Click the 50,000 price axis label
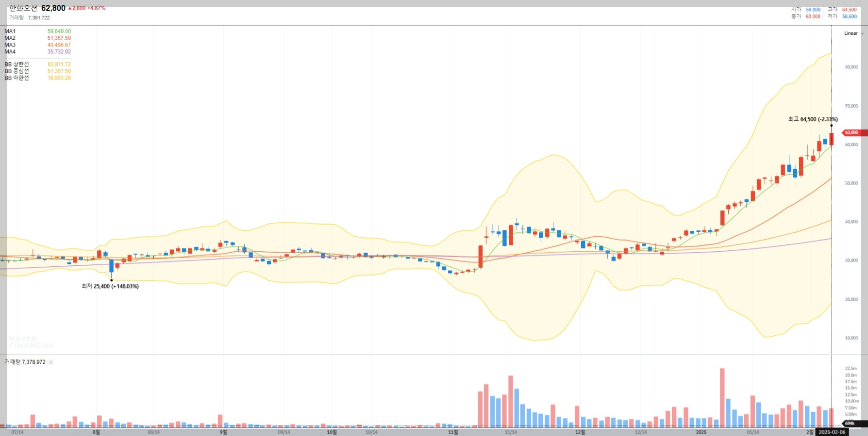The height and width of the screenshot is (436, 868). (851, 183)
